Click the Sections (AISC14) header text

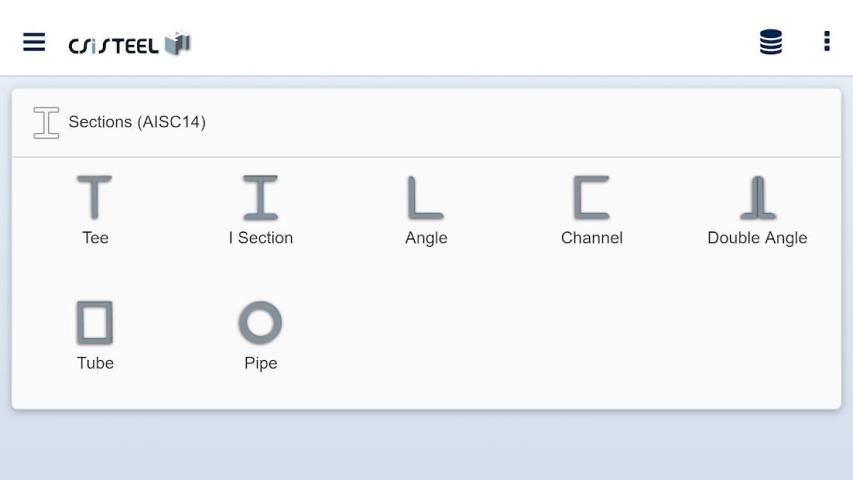137,122
